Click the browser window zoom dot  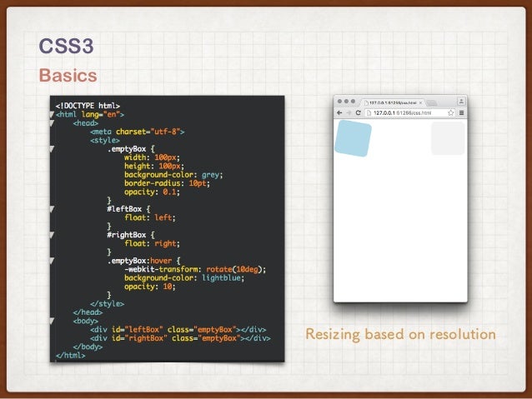pos(353,102)
